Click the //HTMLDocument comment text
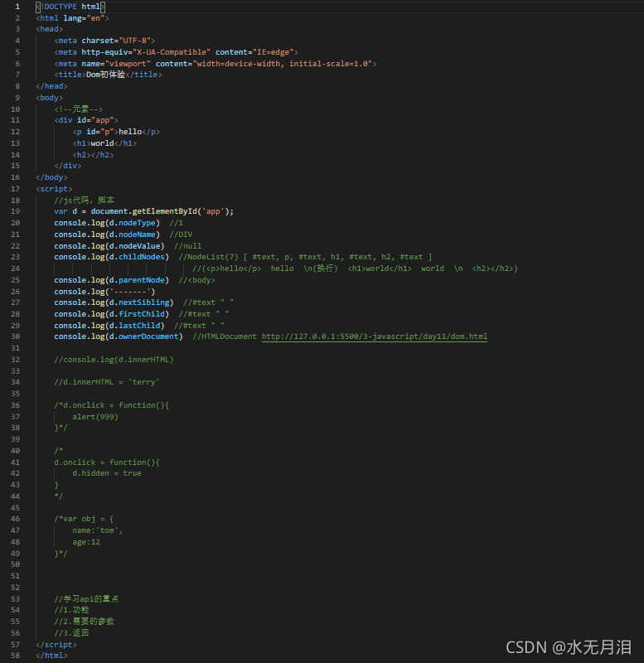Image resolution: width=644 pixels, height=663 pixels. [x=225, y=336]
